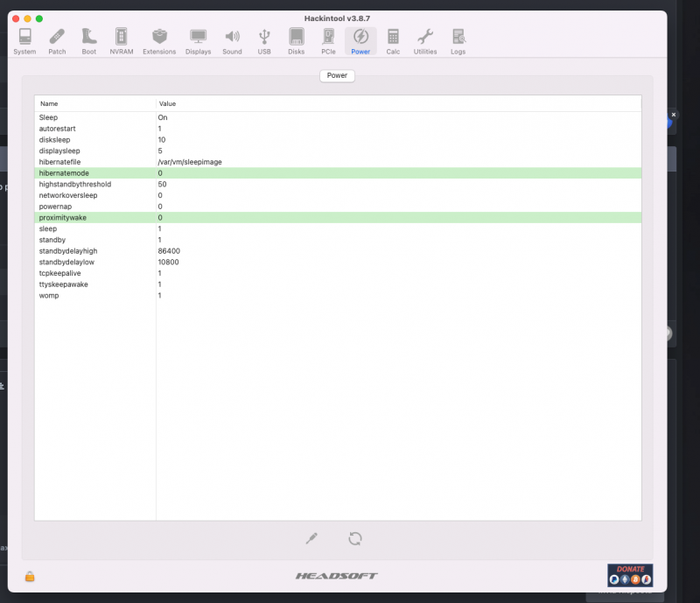700x603 pixels.
Task: Select the Power toolbar icon
Action: (360, 41)
